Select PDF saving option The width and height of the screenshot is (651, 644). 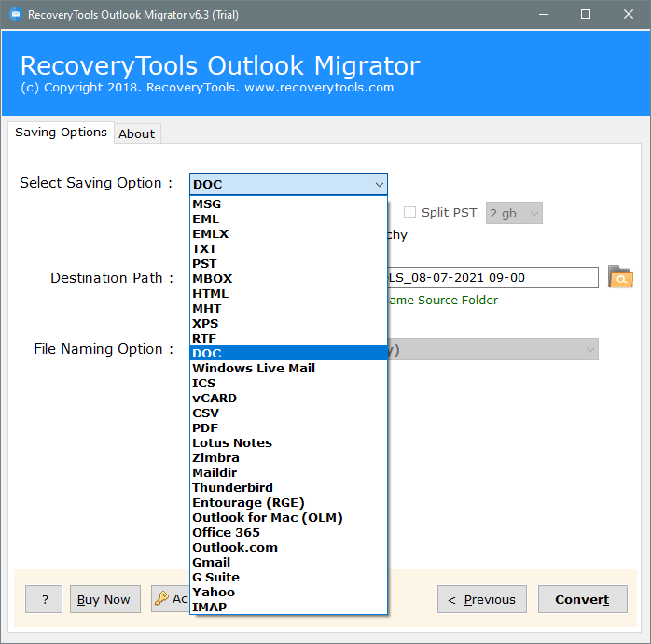point(288,428)
